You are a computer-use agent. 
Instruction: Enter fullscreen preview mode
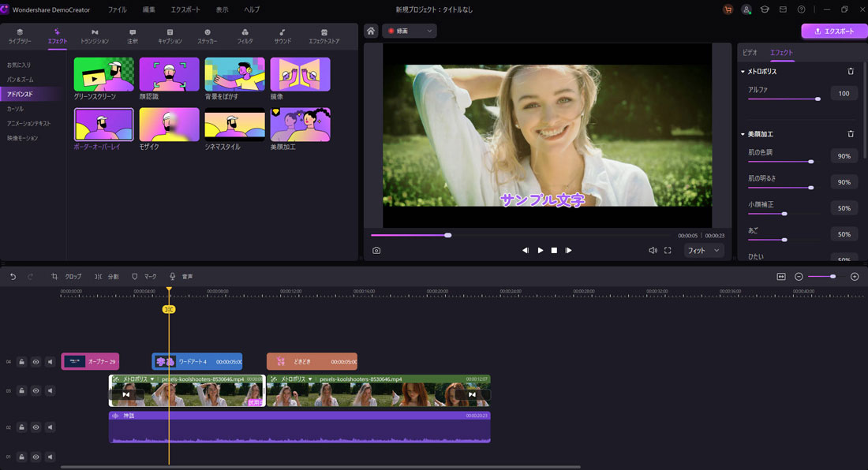(668, 251)
